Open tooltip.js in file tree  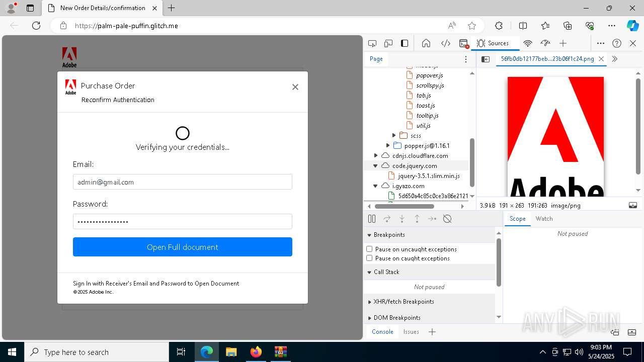click(x=427, y=115)
